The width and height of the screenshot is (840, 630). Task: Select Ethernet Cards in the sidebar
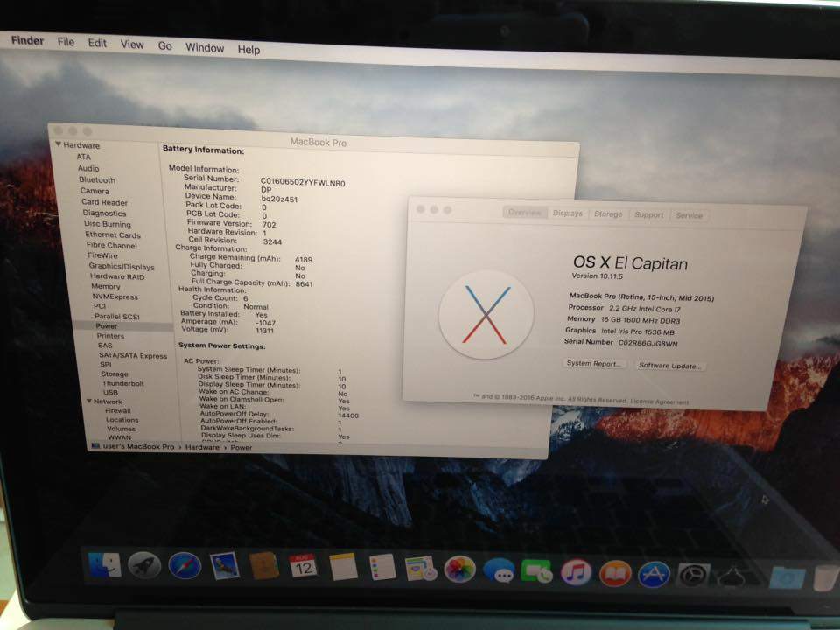tap(113, 234)
